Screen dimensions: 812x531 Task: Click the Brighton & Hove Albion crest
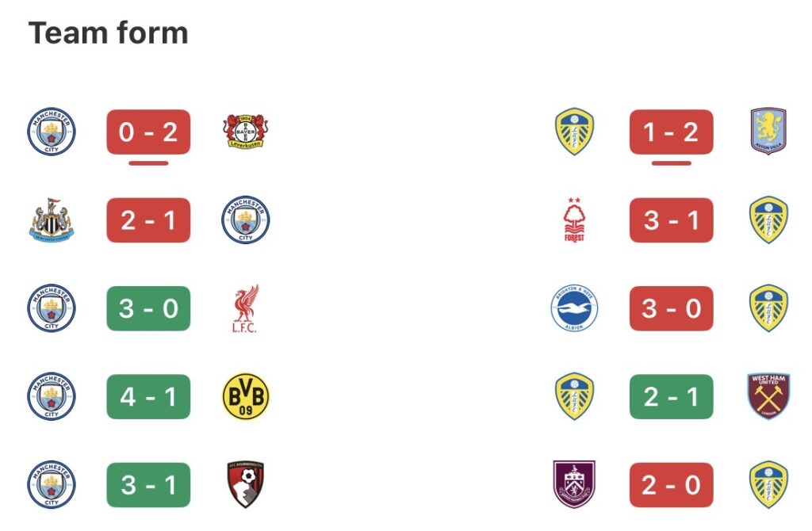click(x=574, y=308)
